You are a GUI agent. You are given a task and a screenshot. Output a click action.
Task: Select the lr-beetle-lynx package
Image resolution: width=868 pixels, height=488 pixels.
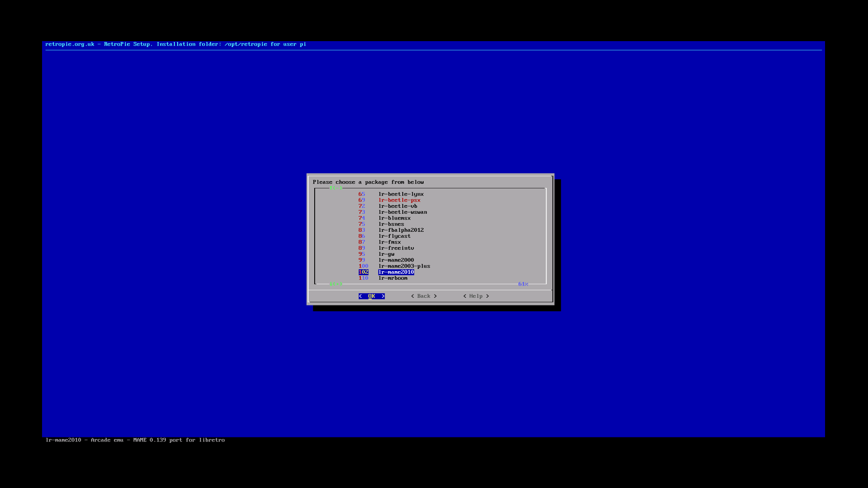401,194
